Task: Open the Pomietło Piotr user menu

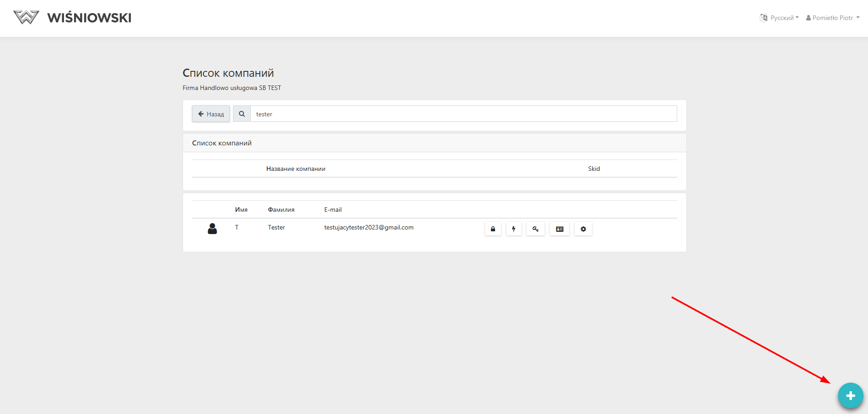Action: (833, 18)
